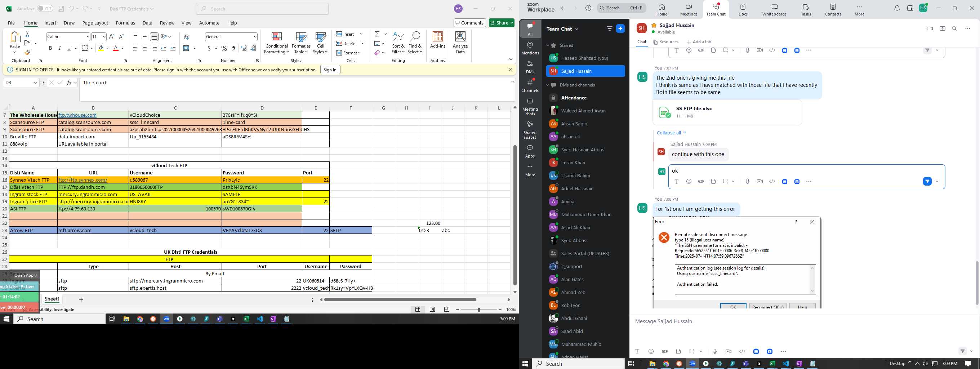
Task: Open Zoom Contacts in top bar
Action: tap(833, 10)
